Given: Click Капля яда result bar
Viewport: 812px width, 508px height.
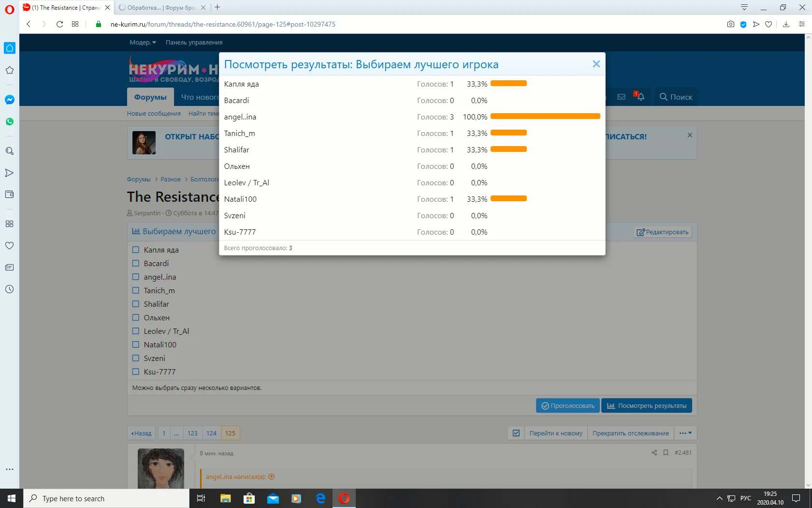Looking at the screenshot, I should tap(508, 83).
